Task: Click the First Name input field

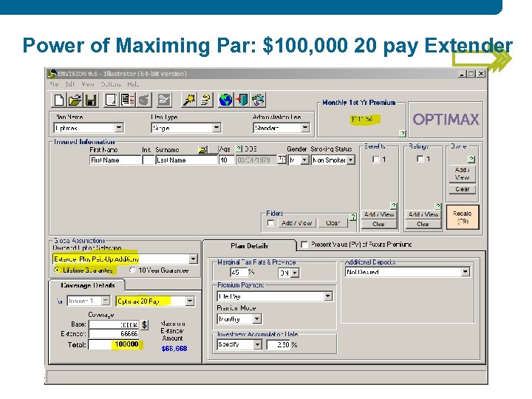Action: pos(115,160)
